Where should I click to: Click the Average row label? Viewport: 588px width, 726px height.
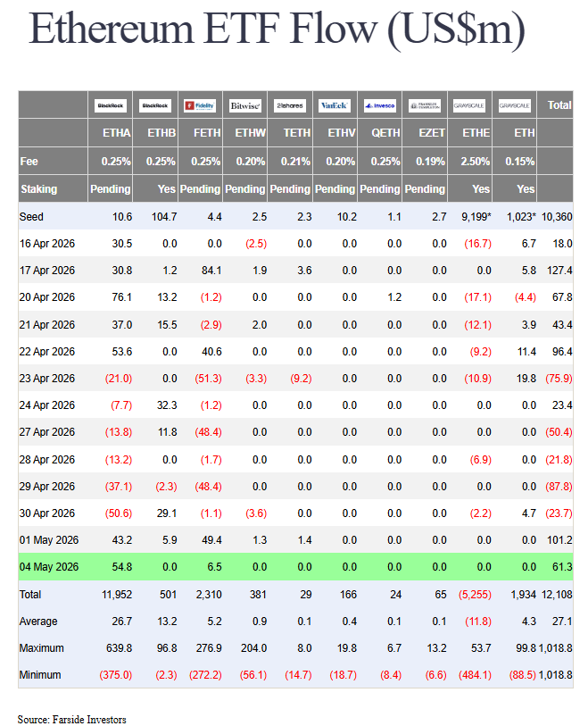coord(38,622)
